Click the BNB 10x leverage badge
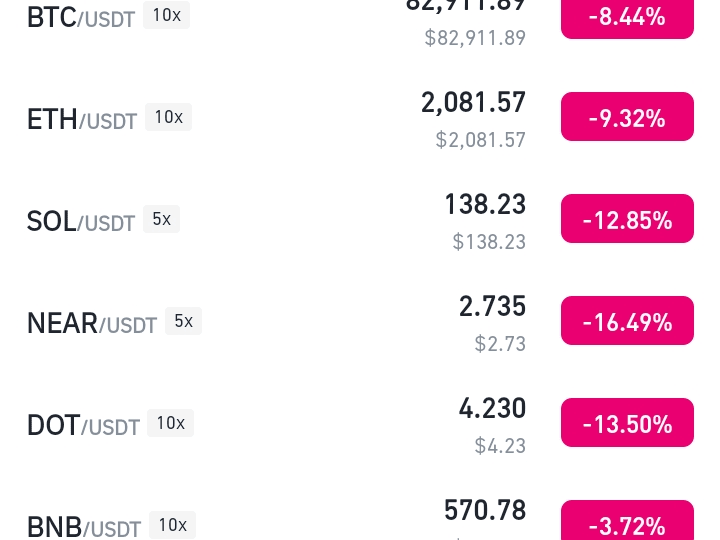Viewport: 720px width, 540px height. [173, 525]
